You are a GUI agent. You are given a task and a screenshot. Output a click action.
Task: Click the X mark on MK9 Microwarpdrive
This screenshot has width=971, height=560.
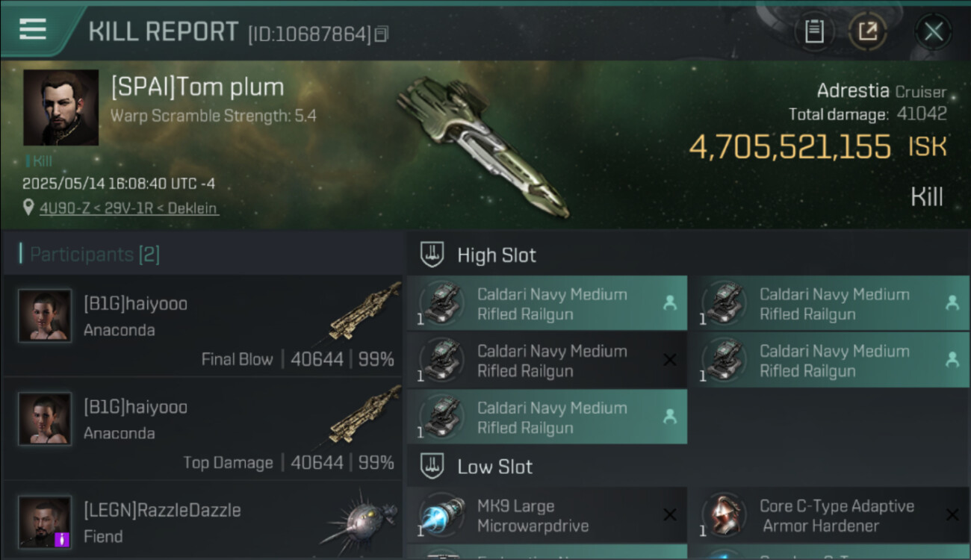tap(670, 515)
